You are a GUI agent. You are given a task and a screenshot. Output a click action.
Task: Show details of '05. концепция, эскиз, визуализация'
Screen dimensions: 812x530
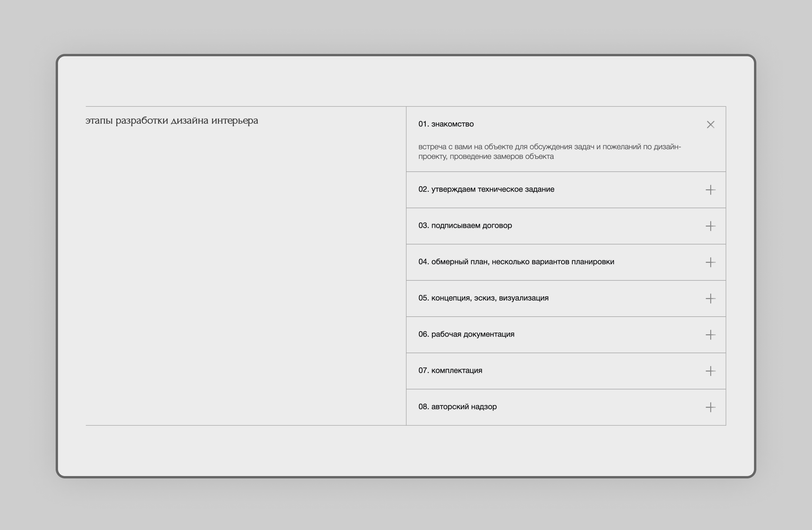tap(483, 298)
